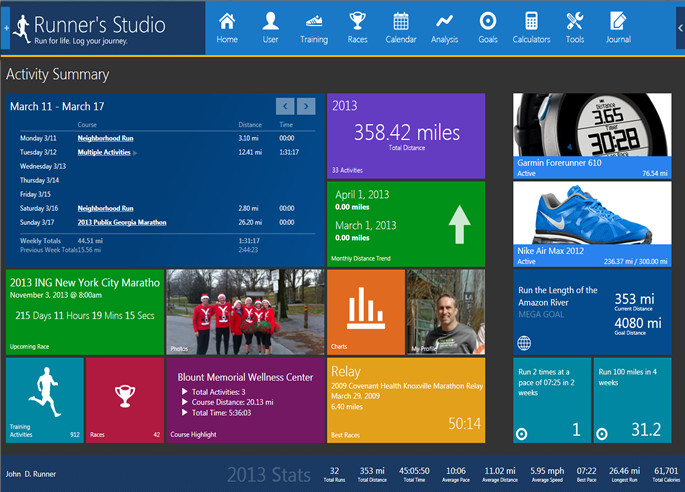The height and width of the screenshot is (492, 685).
Task: Open Monthly Distance Trend tile
Action: (406, 224)
